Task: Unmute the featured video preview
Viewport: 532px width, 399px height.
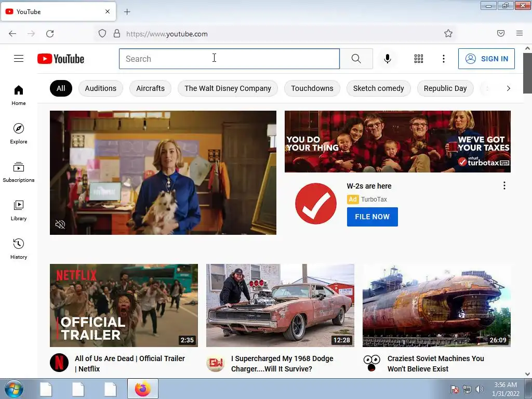Action: click(x=60, y=224)
